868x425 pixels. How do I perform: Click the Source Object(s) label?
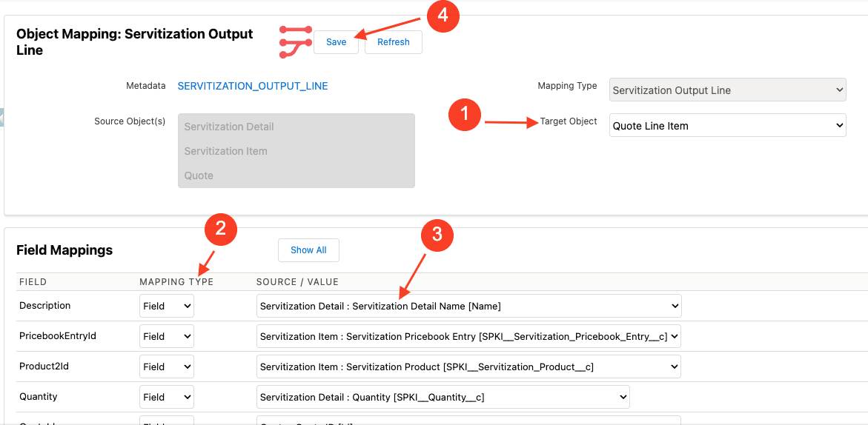coord(130,121)
